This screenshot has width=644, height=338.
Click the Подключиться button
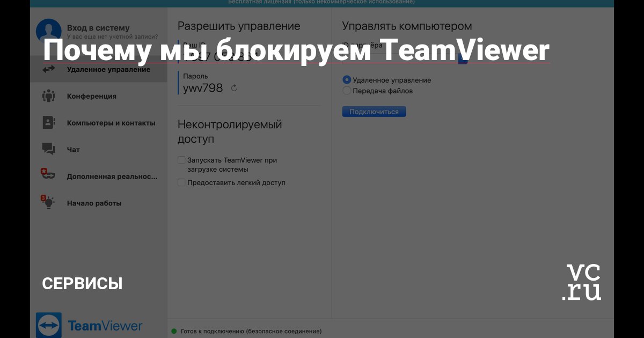(x=374, y=112)
